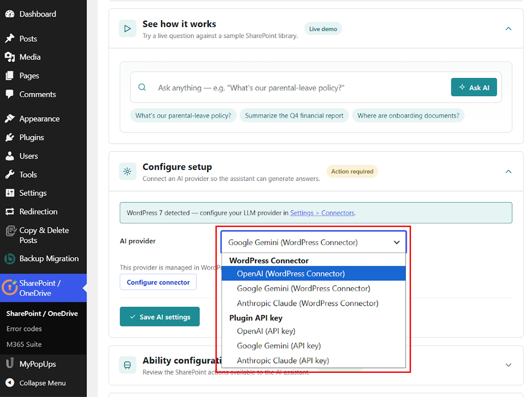Open the Error codes submenu item
The image size is (532, 397).
[24, 329]
